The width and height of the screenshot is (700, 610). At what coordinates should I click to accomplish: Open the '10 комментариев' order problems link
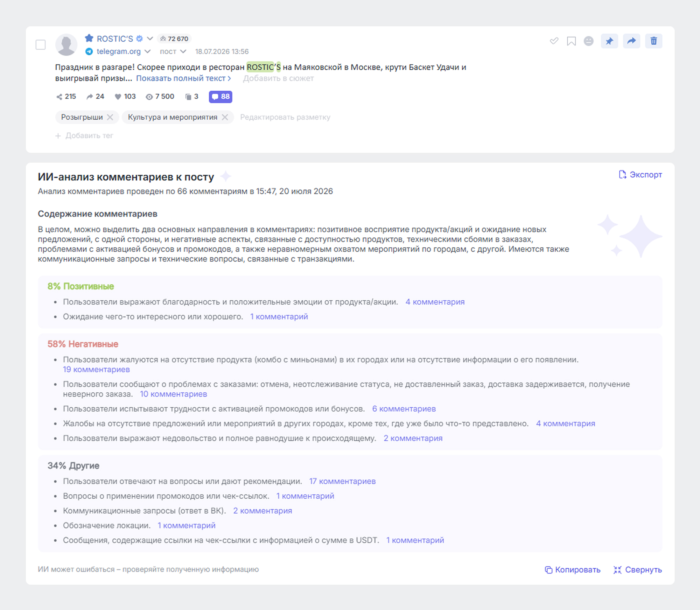tap(173, 394)
